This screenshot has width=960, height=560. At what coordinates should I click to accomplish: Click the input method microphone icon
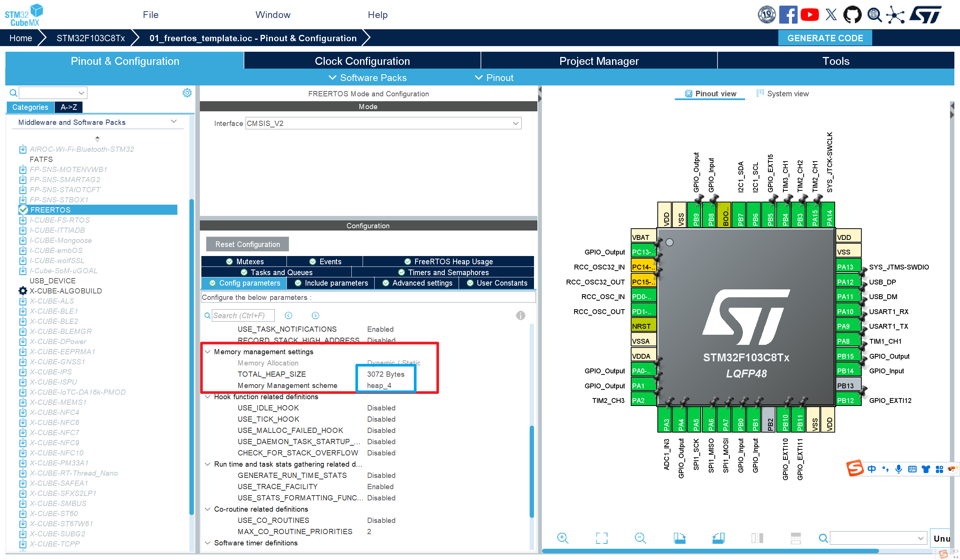click(x=898, y=469)
